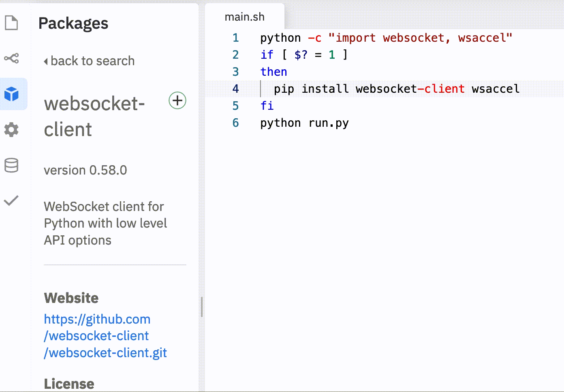Click the 'fi' keyword on line 5
564x392 pixels.
267,106
